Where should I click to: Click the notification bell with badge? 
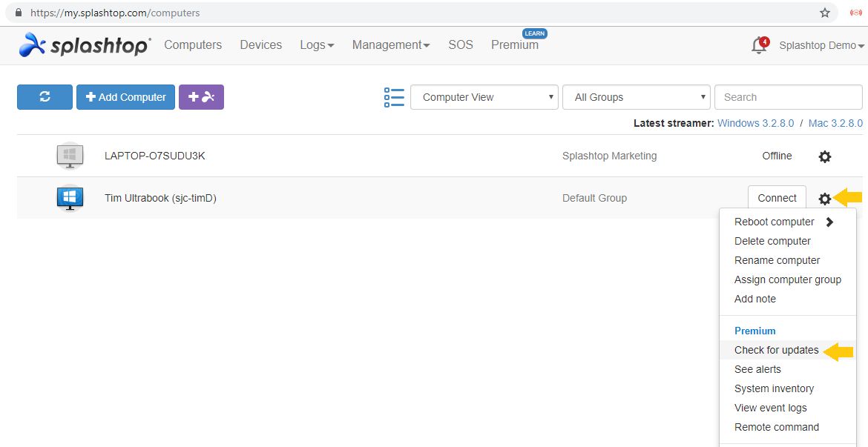[759, 45]
